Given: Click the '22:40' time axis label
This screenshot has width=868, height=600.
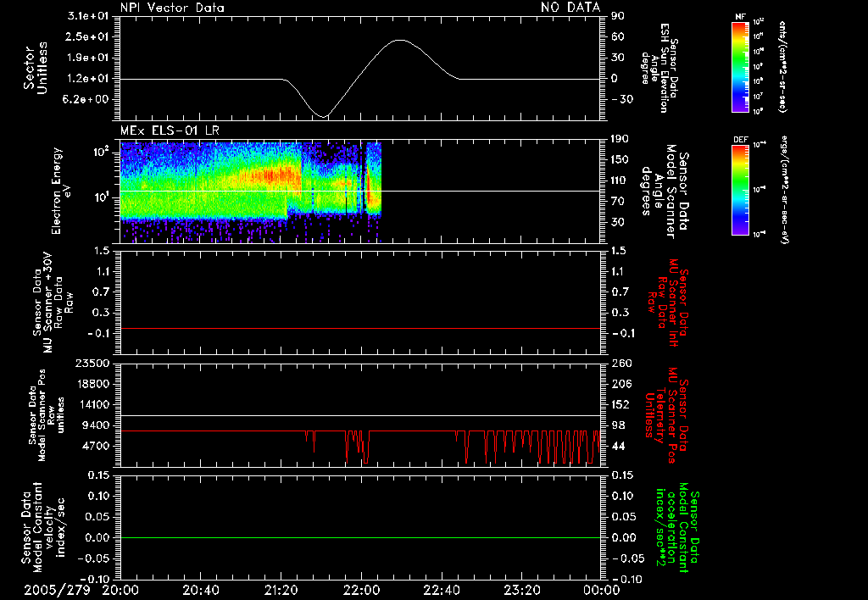Looking at the screenshot, I should tap(441, 590).
